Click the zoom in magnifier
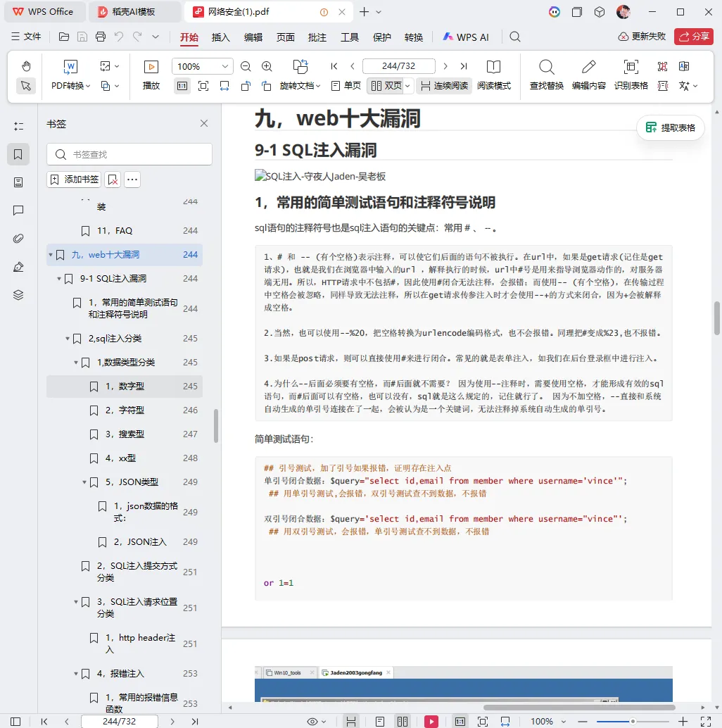This screenshot has width=722, height=728. point(267,66)
